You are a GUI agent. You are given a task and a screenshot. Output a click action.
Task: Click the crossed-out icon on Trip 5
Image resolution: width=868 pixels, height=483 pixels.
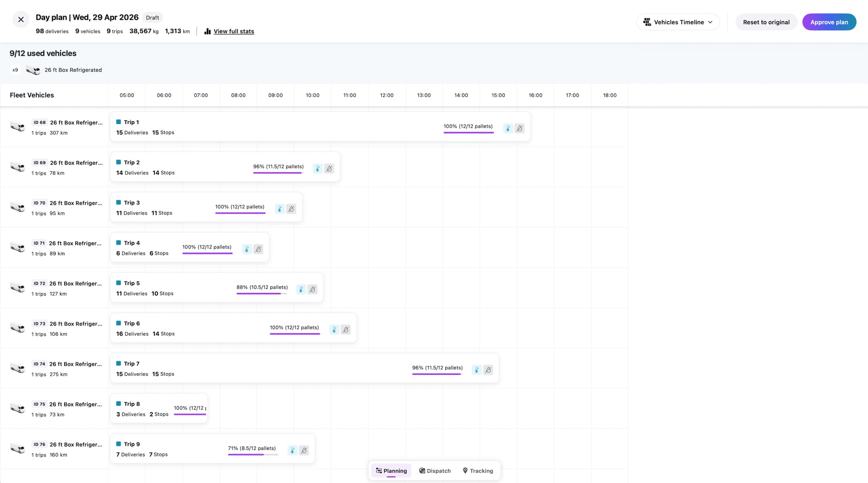click(312, 290)
